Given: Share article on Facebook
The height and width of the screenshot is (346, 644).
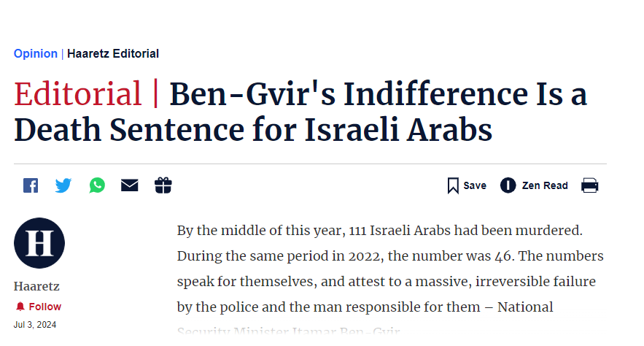Looking at the screenshot, I should tap(31, 185).
